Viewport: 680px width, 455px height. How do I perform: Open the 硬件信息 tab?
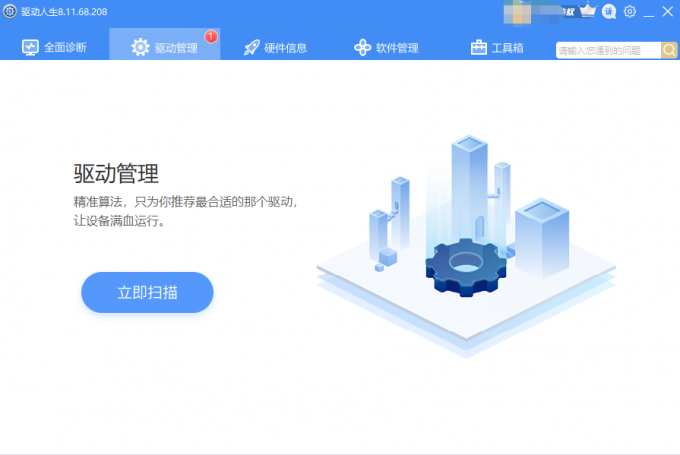coord(275,47)
